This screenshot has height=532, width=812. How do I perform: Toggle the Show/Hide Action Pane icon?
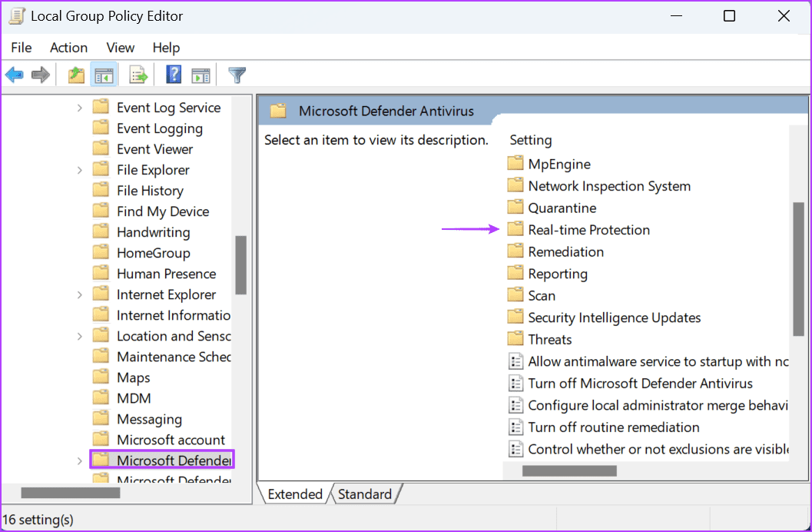click(x=201, y=75)
